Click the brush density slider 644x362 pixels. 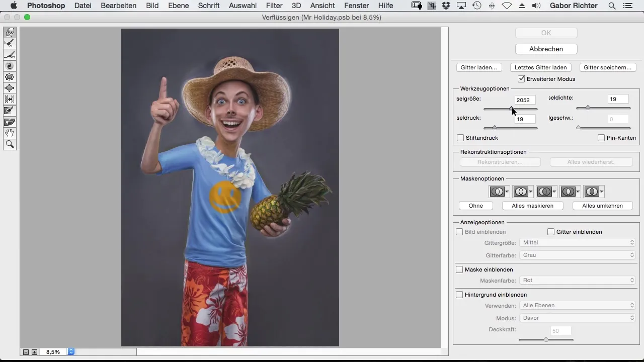pos(603,108)
